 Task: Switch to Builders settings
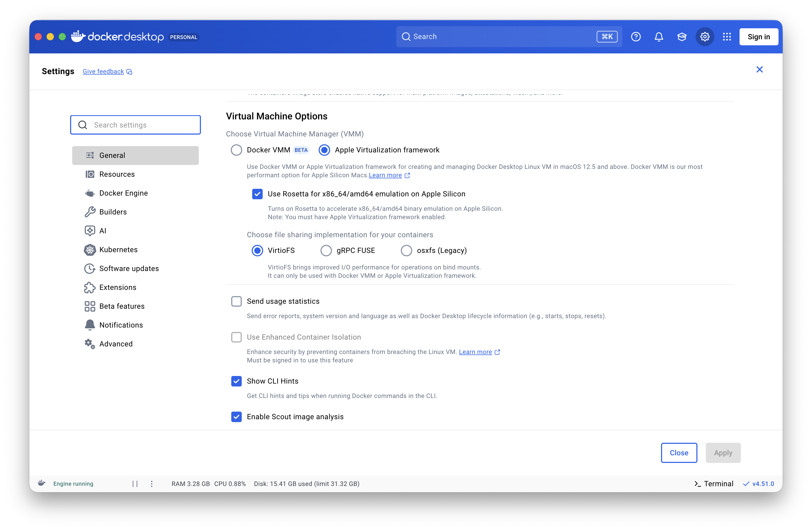pyautogui.click(x=136, y=212)
